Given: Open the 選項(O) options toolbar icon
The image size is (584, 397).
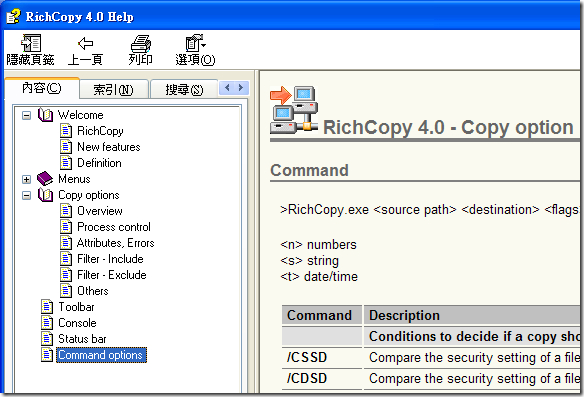Looking at the screenshot, I should (x=195, y=44).
